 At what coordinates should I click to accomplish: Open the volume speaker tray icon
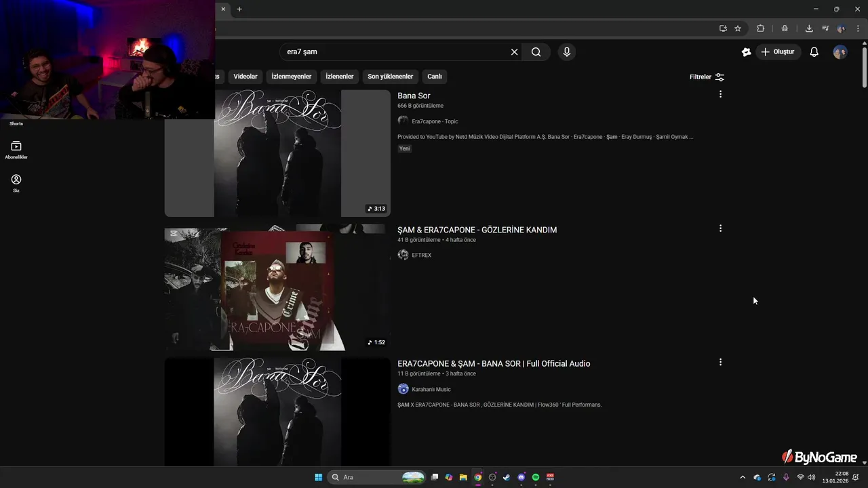coord(812,477)
